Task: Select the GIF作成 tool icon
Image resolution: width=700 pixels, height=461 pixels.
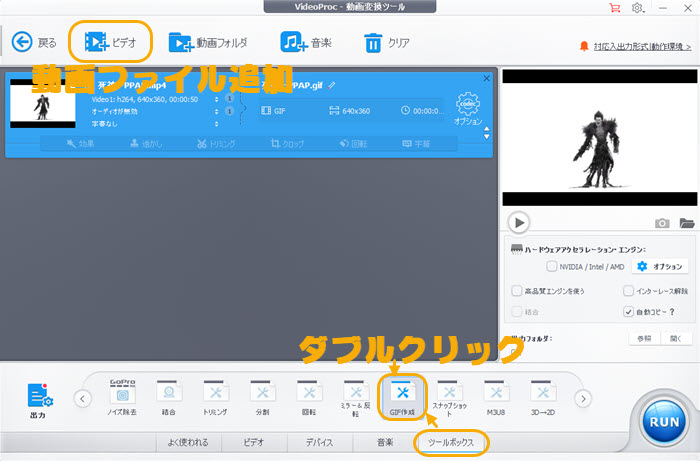Action: 402,391
